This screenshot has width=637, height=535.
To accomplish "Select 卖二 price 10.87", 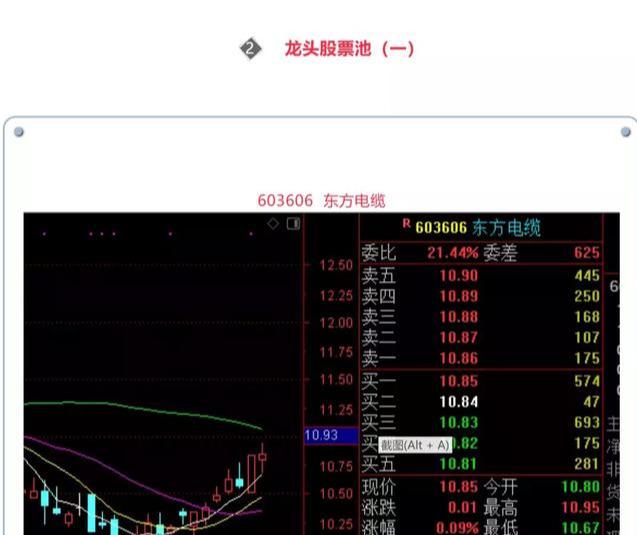I will (459, 338).
